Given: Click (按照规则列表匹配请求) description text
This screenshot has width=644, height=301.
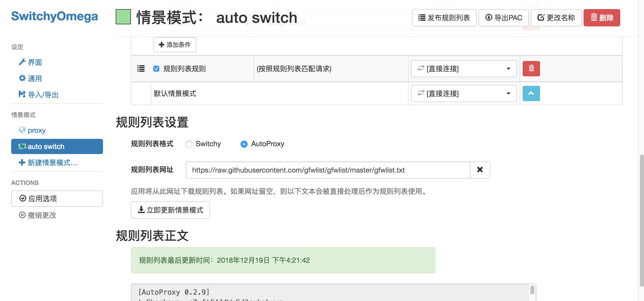Looking at the screenshot, I should click(294, 69).
